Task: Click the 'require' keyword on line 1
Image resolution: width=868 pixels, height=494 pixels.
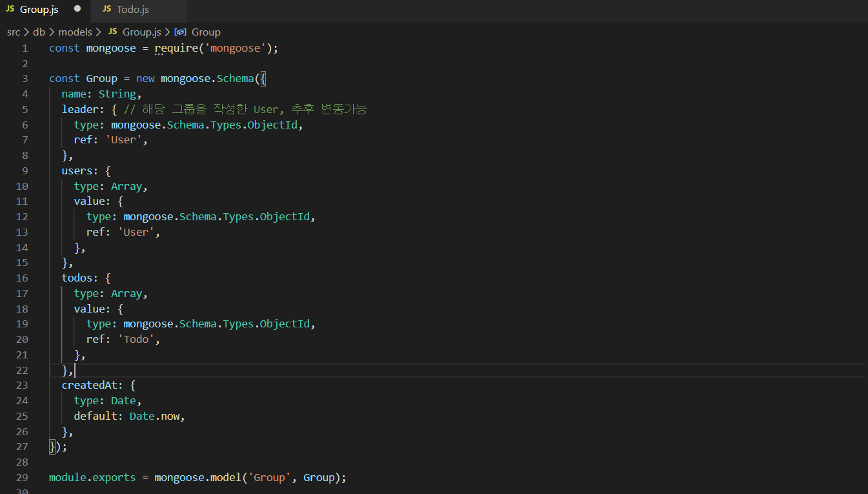Action: tap(176, 48)
